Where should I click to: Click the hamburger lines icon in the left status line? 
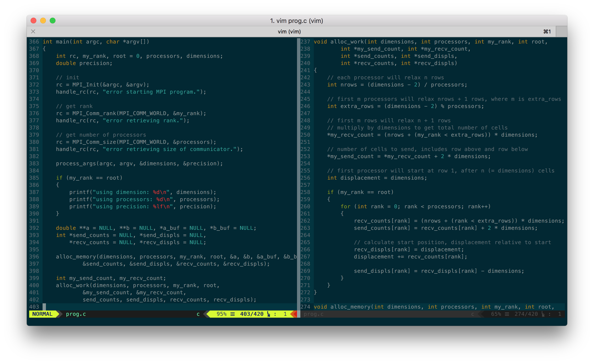[x=233, y=314]
